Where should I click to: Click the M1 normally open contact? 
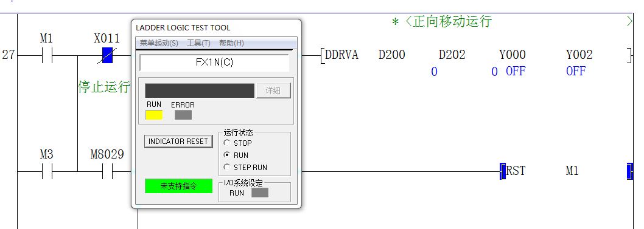pos(47,55)
